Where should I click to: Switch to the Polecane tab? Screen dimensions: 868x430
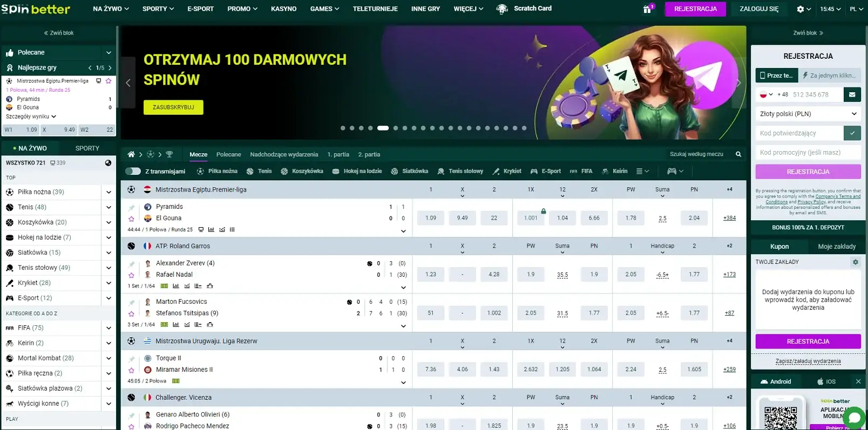pos(229,154)
